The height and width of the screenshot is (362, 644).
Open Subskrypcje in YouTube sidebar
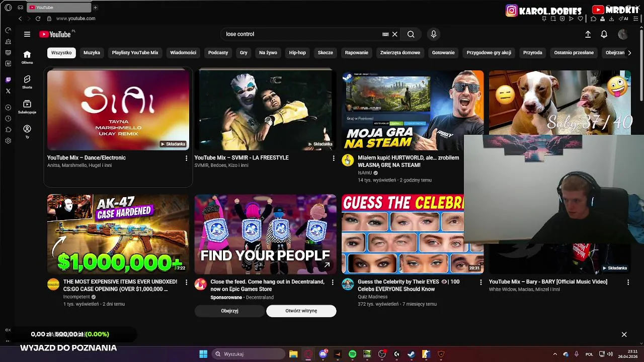point(27,107)
